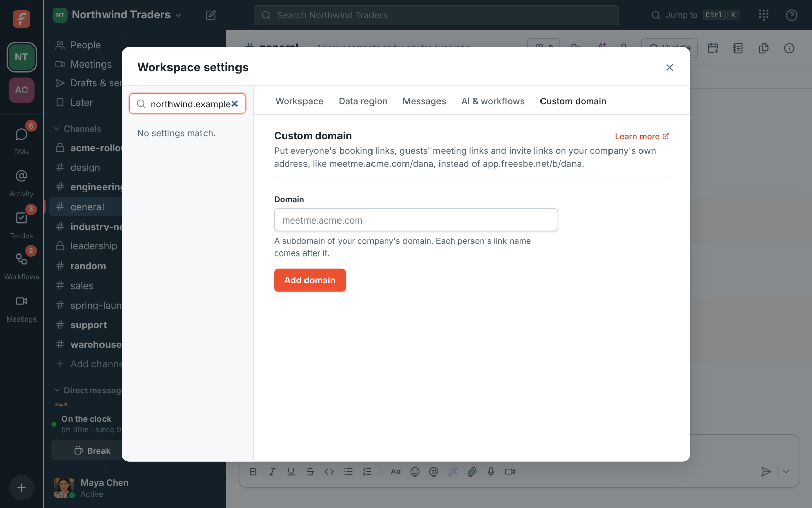812x508 pixels.
Task: Open the send options dropdown chevron
Action: (x=786, y=472)
